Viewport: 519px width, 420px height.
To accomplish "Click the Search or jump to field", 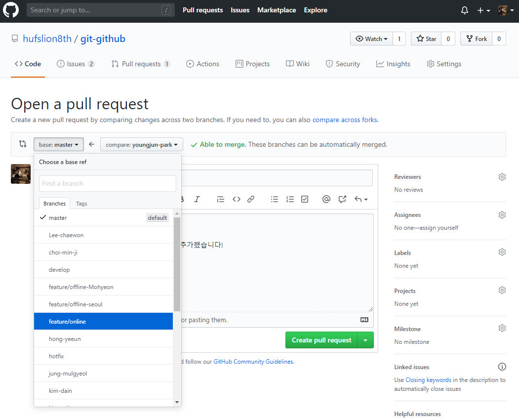I will (100, 10).
